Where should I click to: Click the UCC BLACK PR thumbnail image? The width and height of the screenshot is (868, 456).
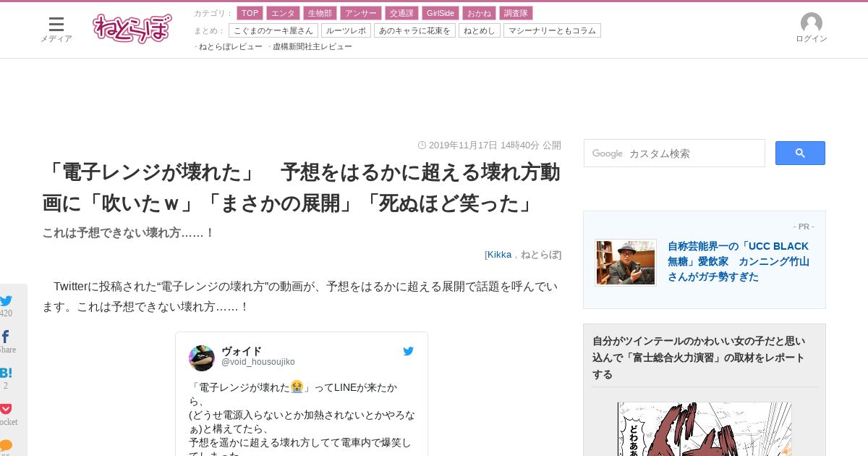(x=626, y=263)
